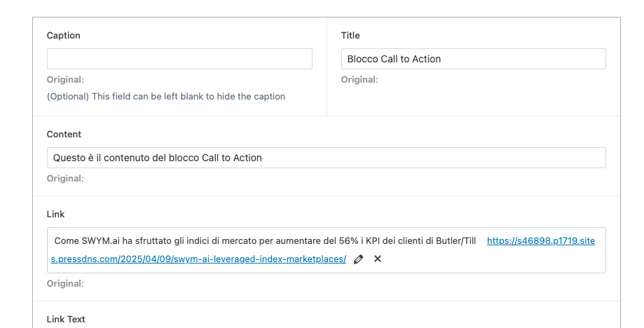Viewport: 644px width, 328px height.
Task: Click the swym-ai-leveraged-index-marketplaces URL line
Action: (198, 259)
